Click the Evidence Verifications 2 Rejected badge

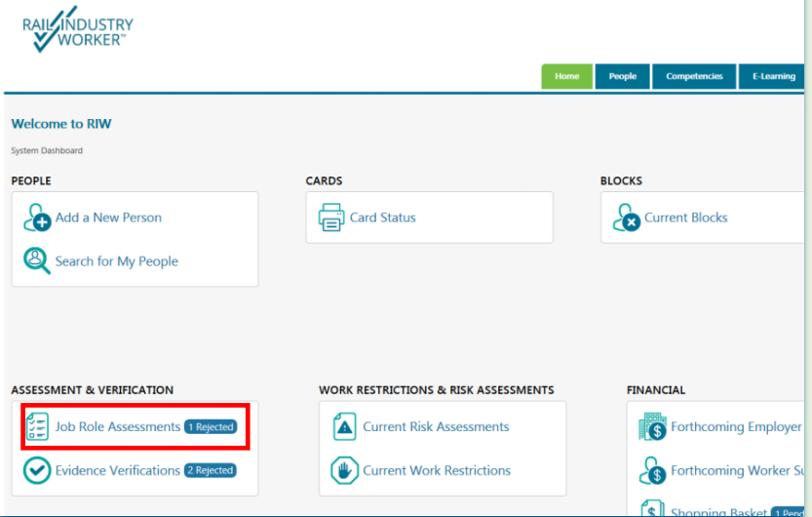coord(211,470)
